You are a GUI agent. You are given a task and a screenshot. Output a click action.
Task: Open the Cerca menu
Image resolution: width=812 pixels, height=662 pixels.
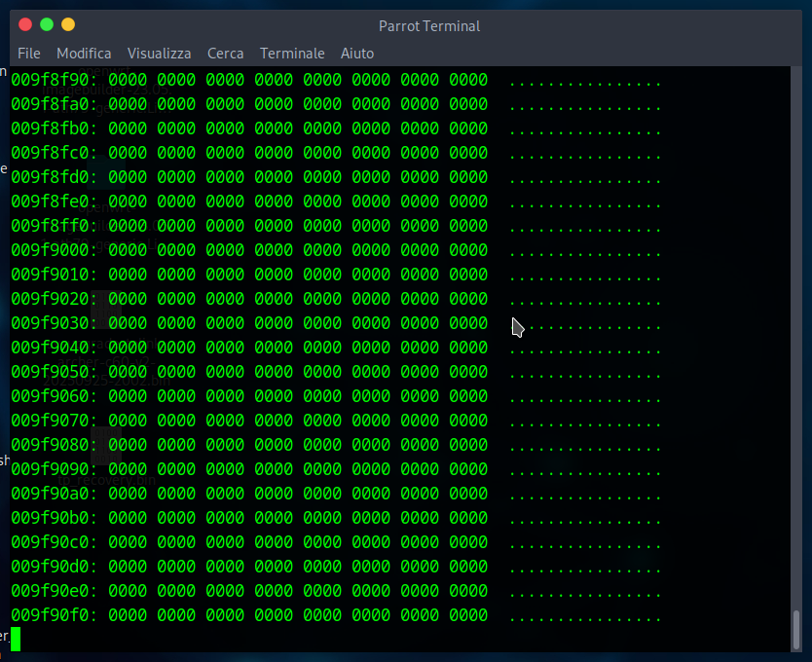point(225,54)
